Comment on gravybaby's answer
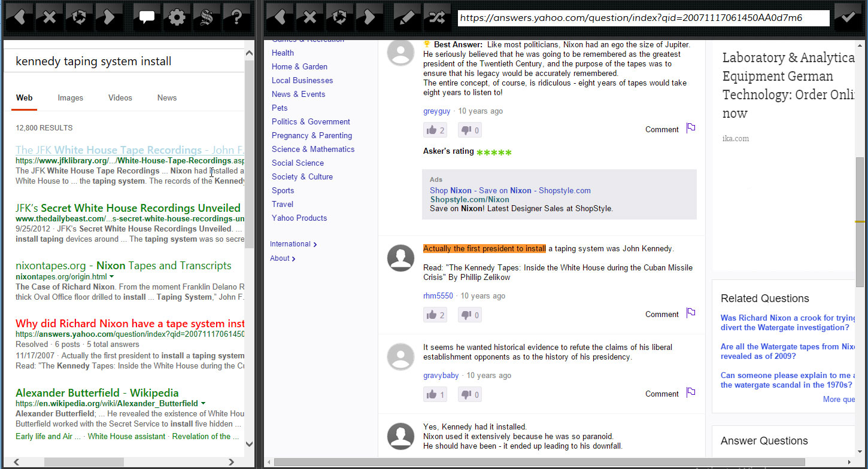The width and height of the screenshot is (868, 469). point(662,394)
